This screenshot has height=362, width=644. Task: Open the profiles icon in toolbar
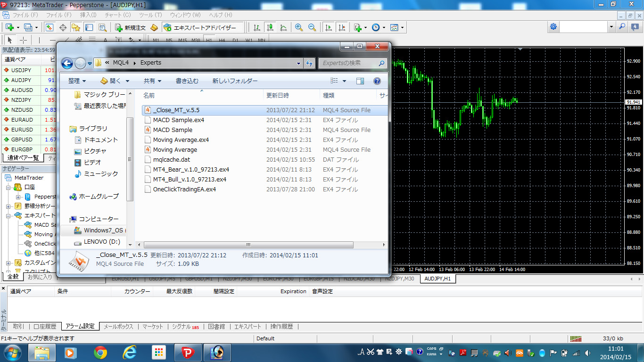28,27
